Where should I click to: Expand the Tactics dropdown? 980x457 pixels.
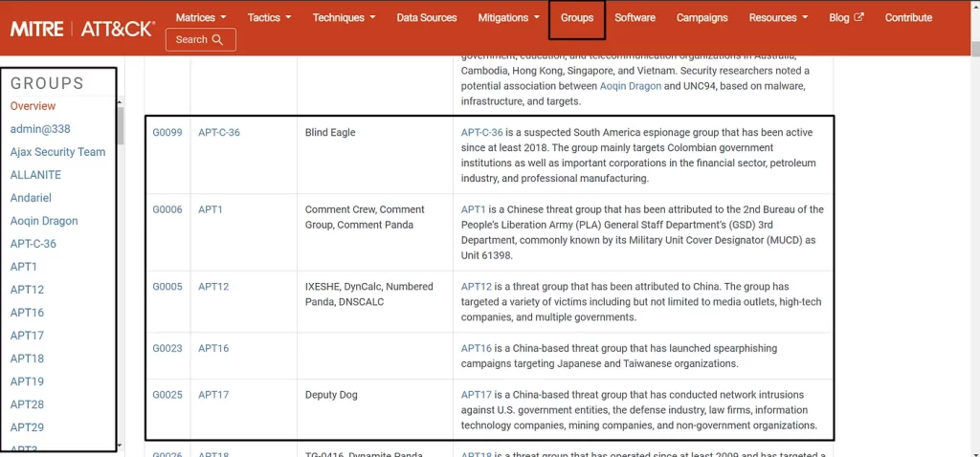(269, 17)
